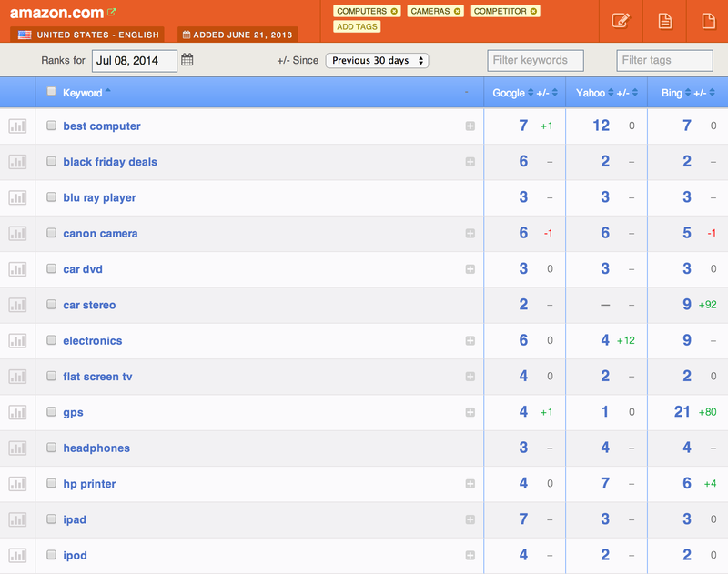Check the blu ray player checkbox
The width and height of the screenshot is (728, 574).
point(52,196)
